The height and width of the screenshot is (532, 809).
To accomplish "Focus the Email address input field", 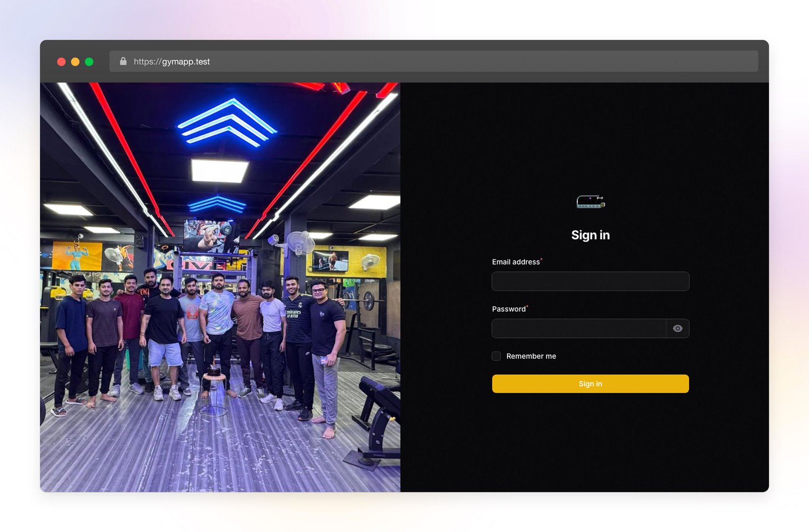I will pyautogui.click(x=590, y=281).
